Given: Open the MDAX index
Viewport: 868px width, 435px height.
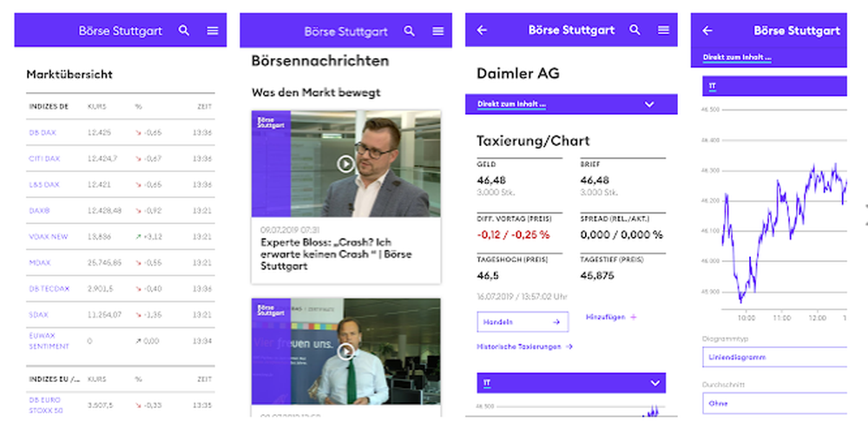Looking at the screenshot, I should [39, 263].
